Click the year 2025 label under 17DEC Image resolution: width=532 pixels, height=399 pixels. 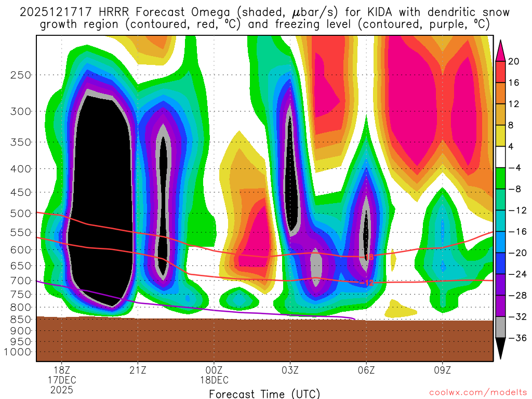[61, 390]
